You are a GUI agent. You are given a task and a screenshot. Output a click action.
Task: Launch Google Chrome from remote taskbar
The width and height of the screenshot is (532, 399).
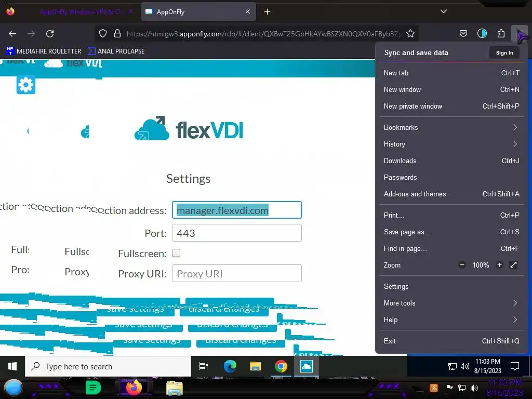(281, 366)
